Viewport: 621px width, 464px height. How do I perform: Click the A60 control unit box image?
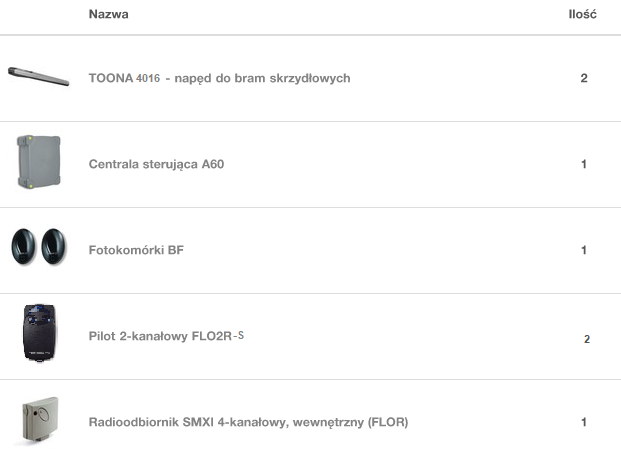pyautogui.click(x=38, y=162)
